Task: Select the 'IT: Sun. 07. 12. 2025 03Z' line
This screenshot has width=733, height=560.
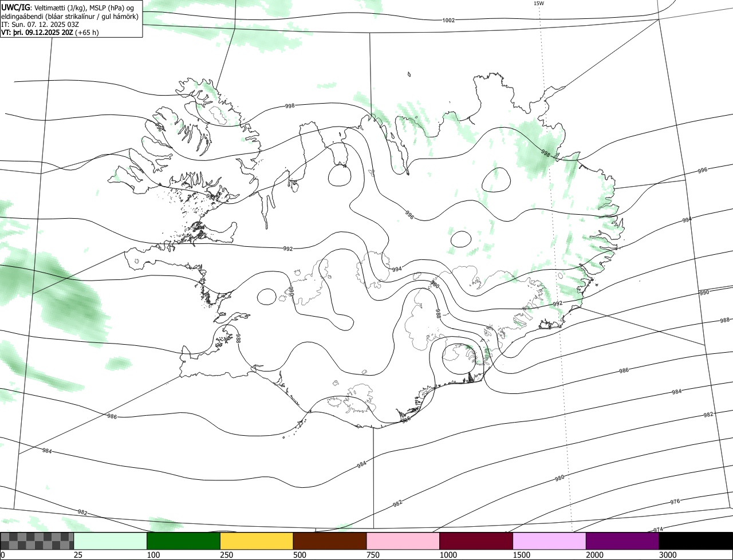Action: pyautogui.click(x=40, y=24)
